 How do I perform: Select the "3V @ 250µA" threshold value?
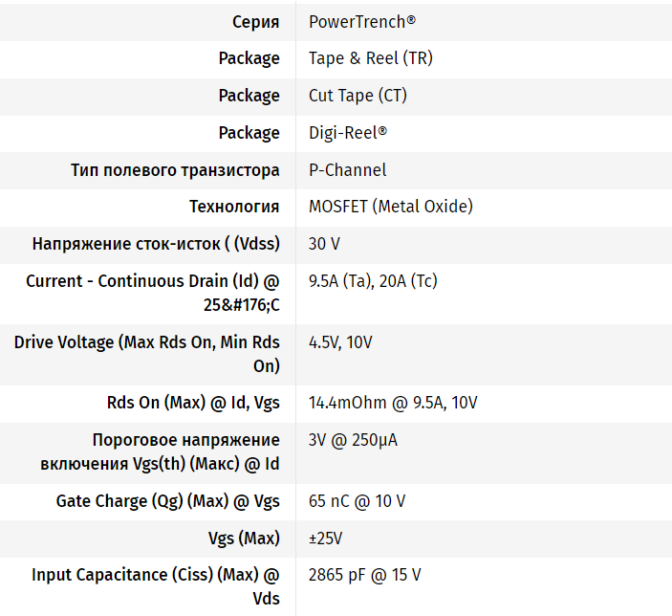pyautogui.click(x=352, y=440)
